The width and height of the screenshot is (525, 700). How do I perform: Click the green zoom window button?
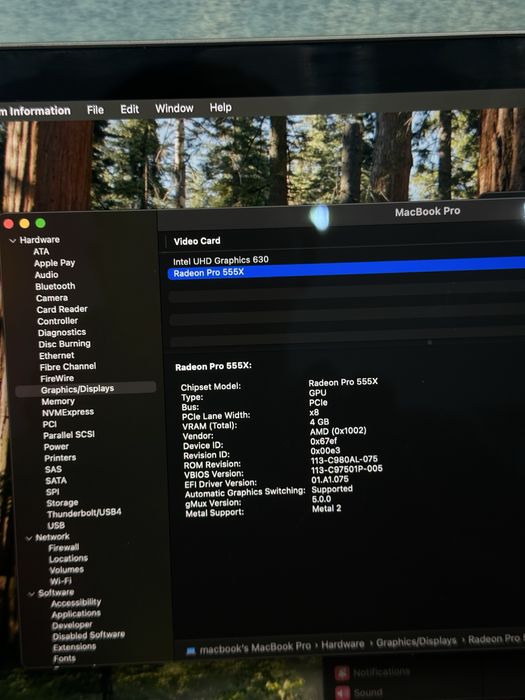pos(41,223)
